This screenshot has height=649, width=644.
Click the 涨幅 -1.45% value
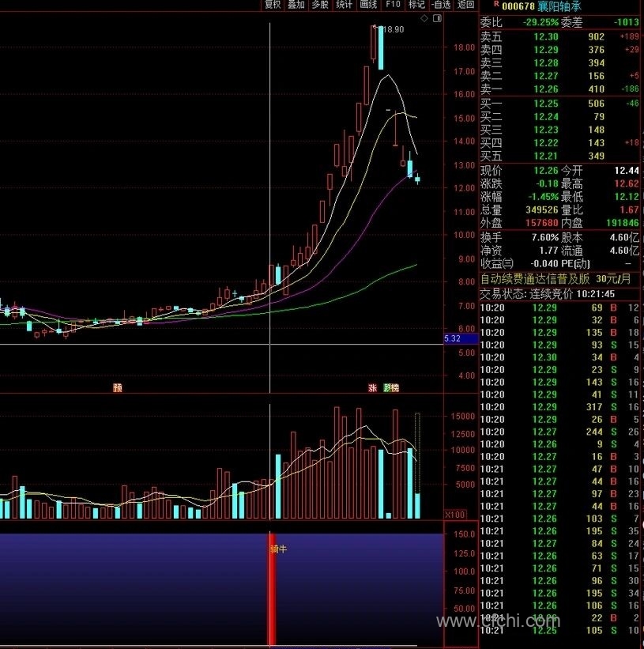[x=543, y=197]
